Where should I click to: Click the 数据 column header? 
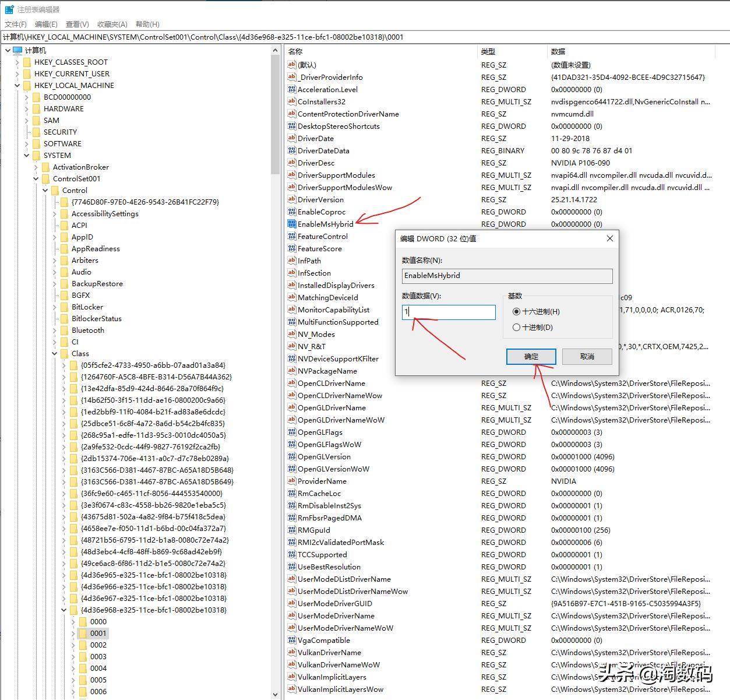[x=631, y=51]
